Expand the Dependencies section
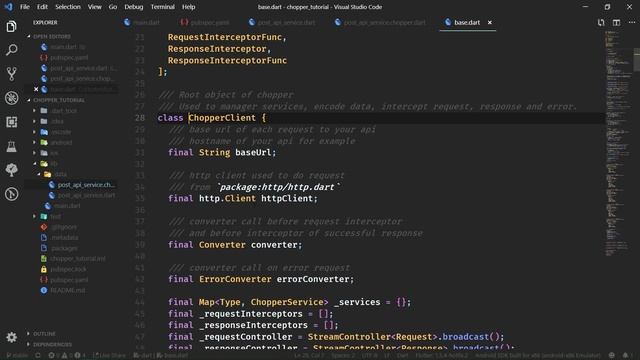This screenshot has height=360, width=640. [x=52, y=344]
